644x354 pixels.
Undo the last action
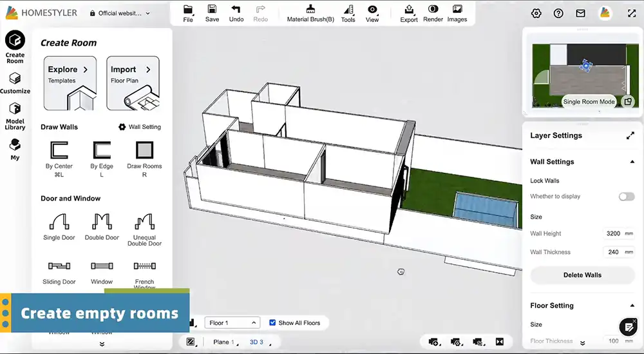click(x=236, y=14)
